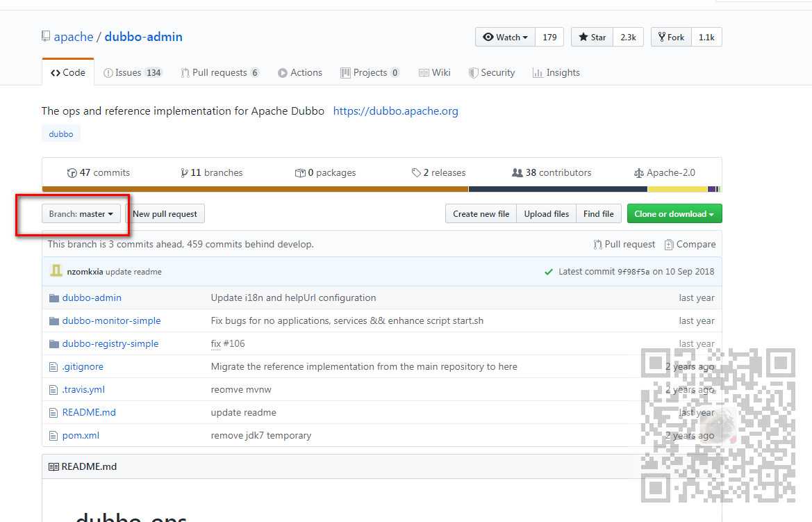Open the Insights tab
Viewport: 812px width, 522px height.
(x=556, y=72)
